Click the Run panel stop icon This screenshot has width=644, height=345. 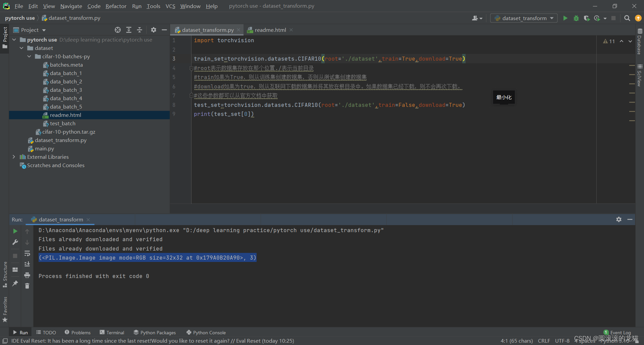(15, 256)
